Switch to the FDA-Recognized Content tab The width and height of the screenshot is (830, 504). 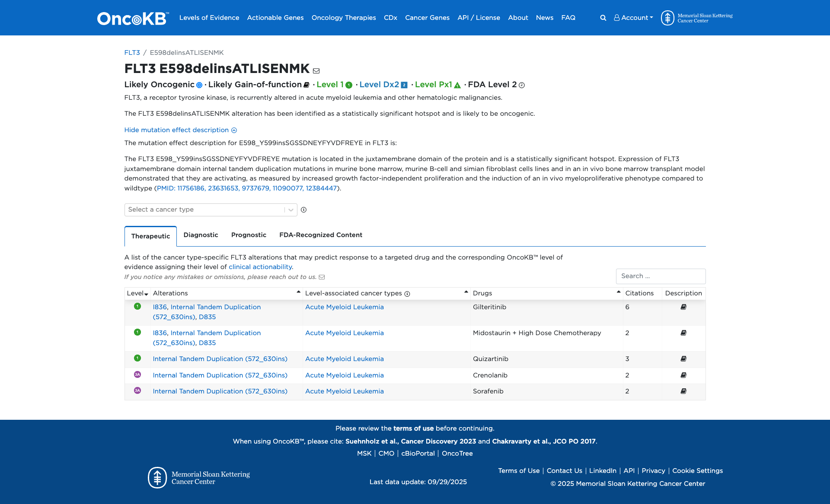click(x=320, y=235)
